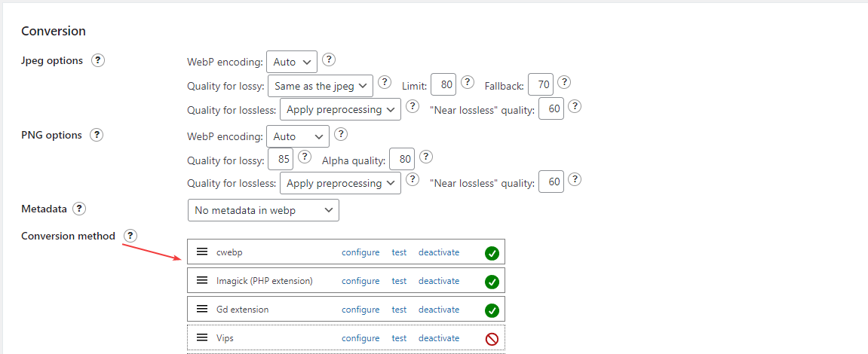Image resolution: width=868 pixels, height=354 pixels.
Task: Click the PNG Alpha quality field
Action: [x=405, y=159]
